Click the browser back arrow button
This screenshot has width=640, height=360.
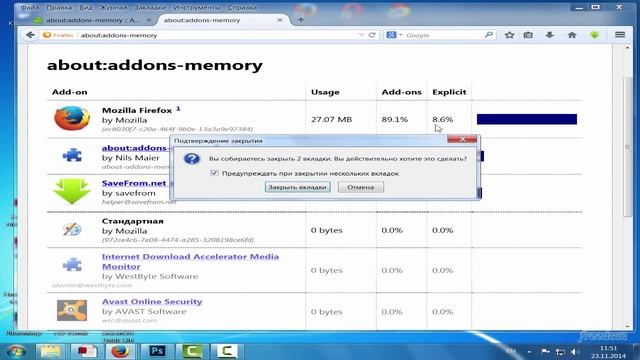pyautogui.click(x=30, y=35)
